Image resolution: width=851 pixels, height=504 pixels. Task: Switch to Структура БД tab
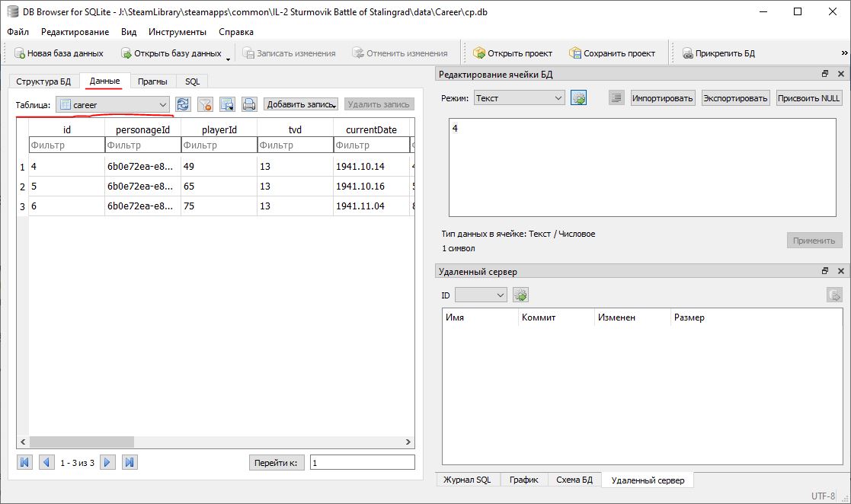[x=43, y=81]
